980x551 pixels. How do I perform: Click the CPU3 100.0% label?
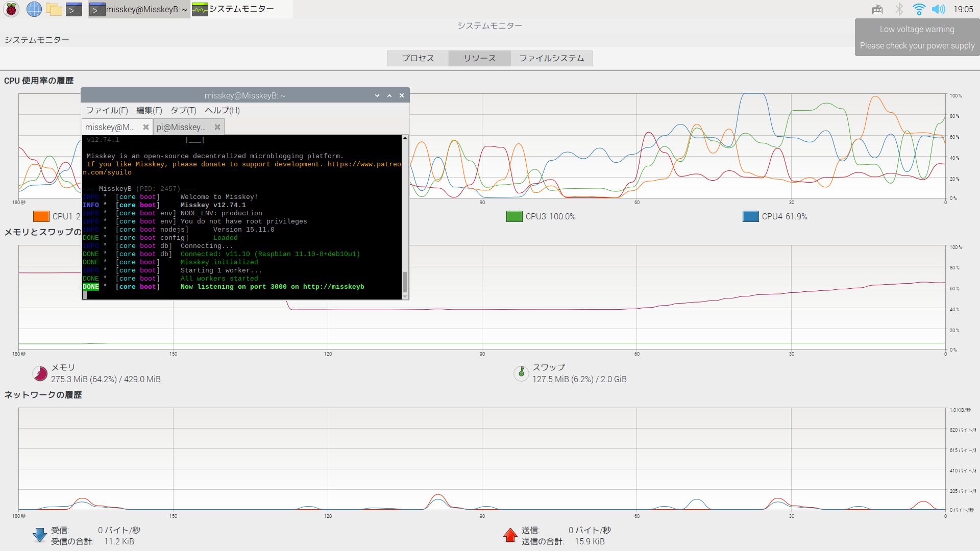tap(551, 216)
